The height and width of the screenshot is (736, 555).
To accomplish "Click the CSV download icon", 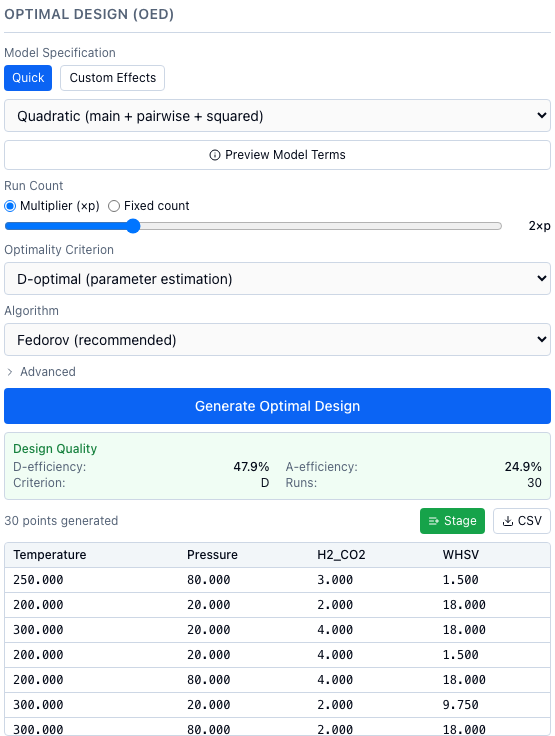I will [x=508, y=521].
